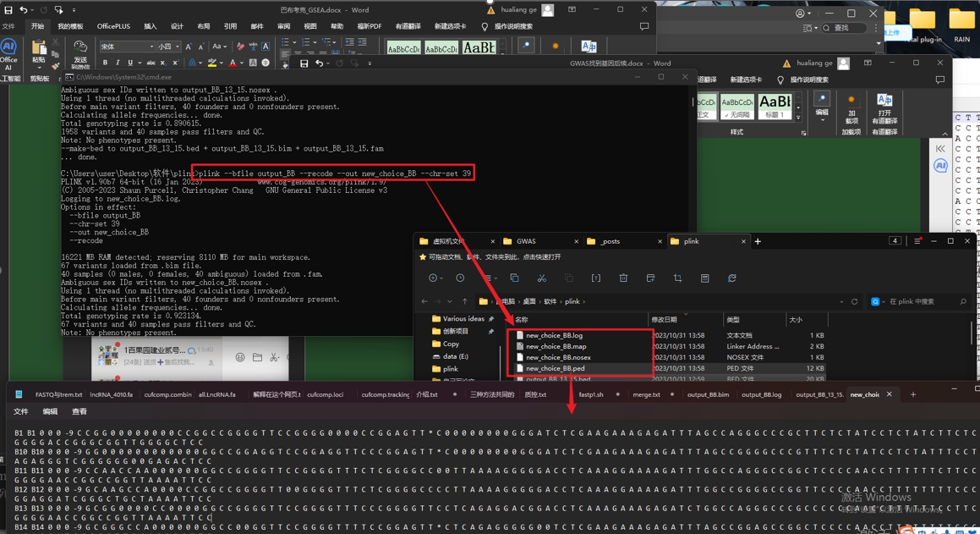Click the save icon in Word title bar
This screenshot has width=980, height=534.
(x=8, y=10)
